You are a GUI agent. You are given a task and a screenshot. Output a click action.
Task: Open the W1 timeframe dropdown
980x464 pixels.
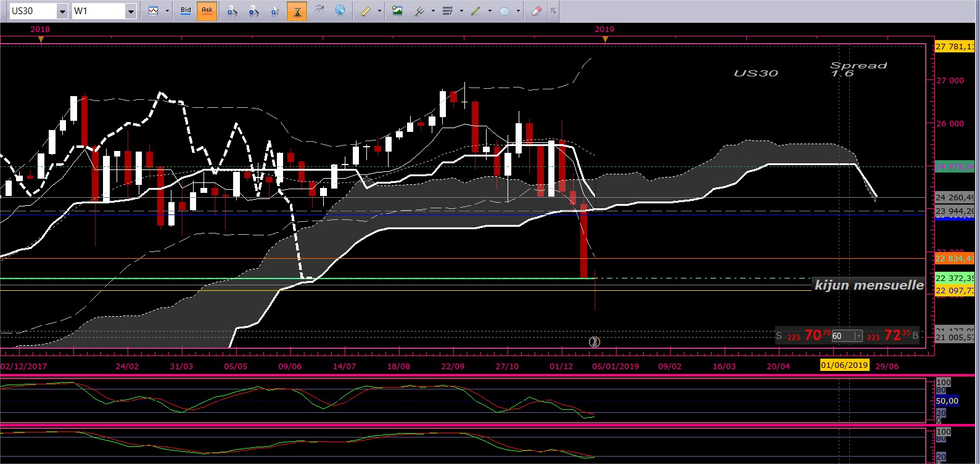(130, 11)
